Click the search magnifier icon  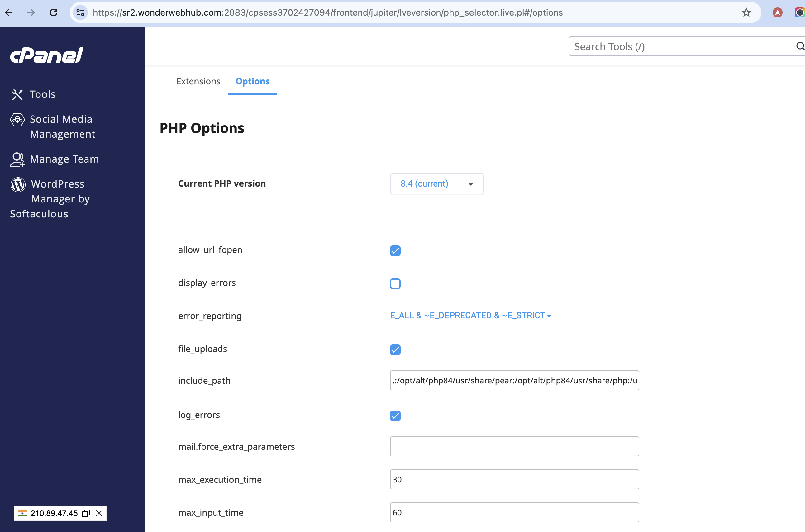tap(800, 46)
